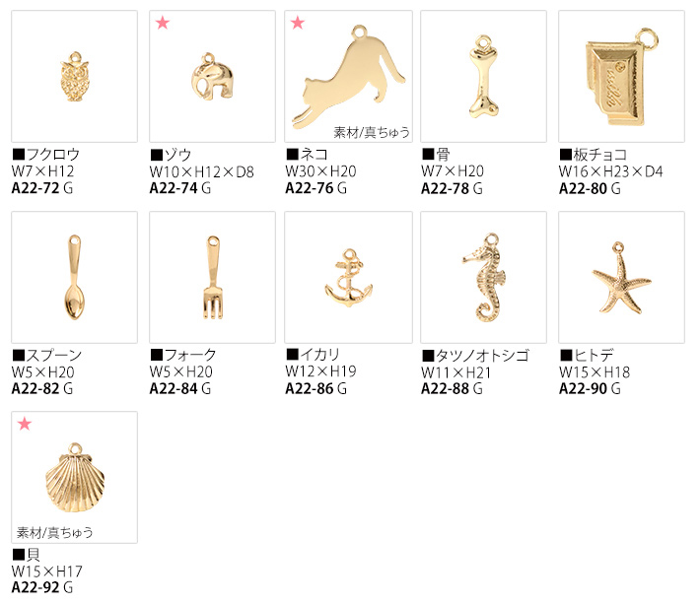Select the fork charm thumbnail

[x=213, y=277]
